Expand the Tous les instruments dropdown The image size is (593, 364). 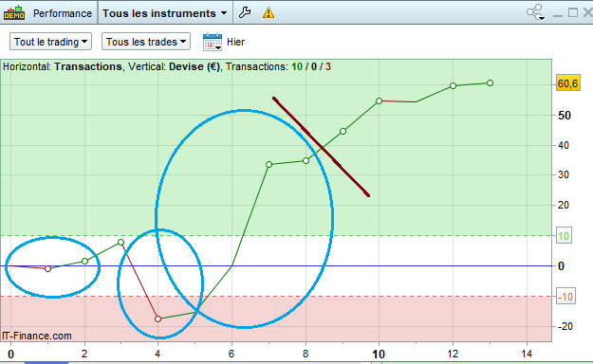click(164, 13)
